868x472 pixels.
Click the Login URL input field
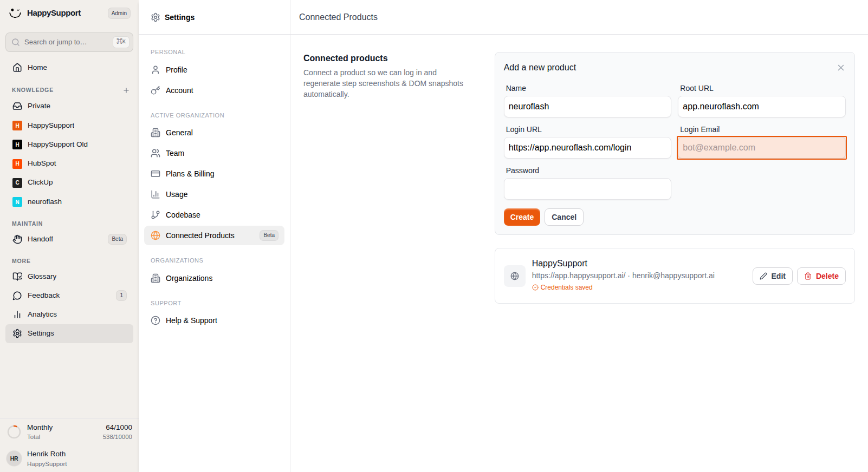point(587,148)
